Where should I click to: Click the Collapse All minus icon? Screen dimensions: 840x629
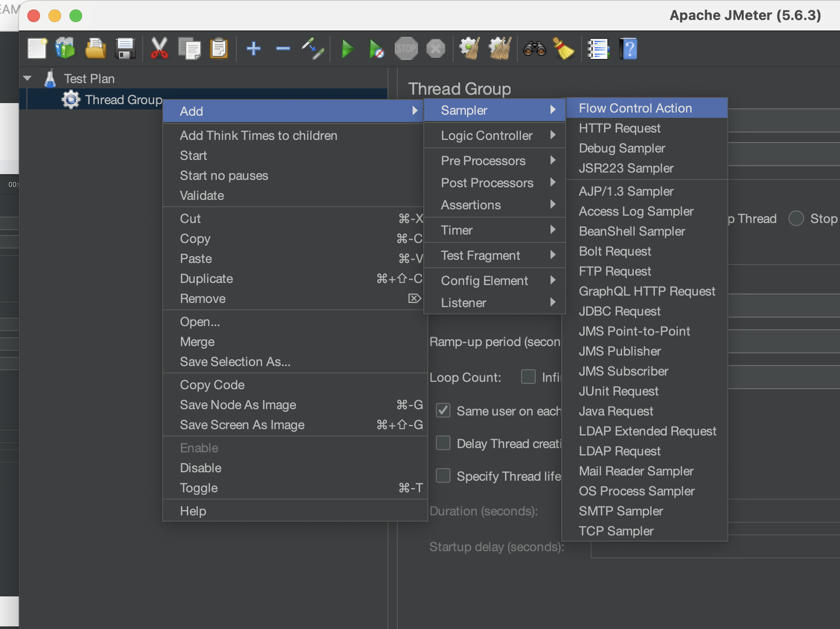[283, 49]
